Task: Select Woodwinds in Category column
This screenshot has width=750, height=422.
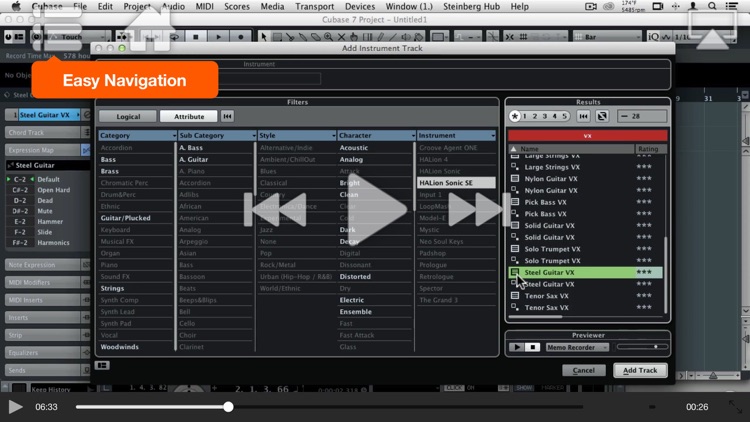Action: pos(120,347)
